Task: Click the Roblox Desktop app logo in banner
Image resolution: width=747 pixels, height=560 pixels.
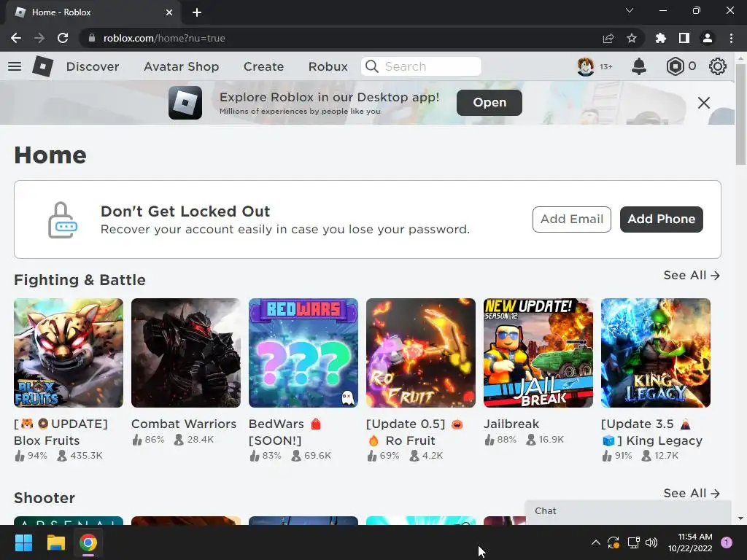Action: (x=185, y=102)
